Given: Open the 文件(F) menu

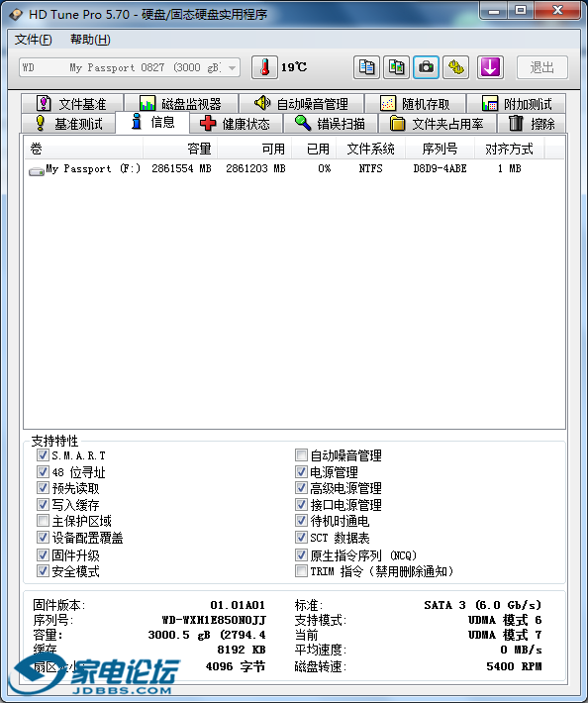Looking at the screenshot, I should pos(34,40).
